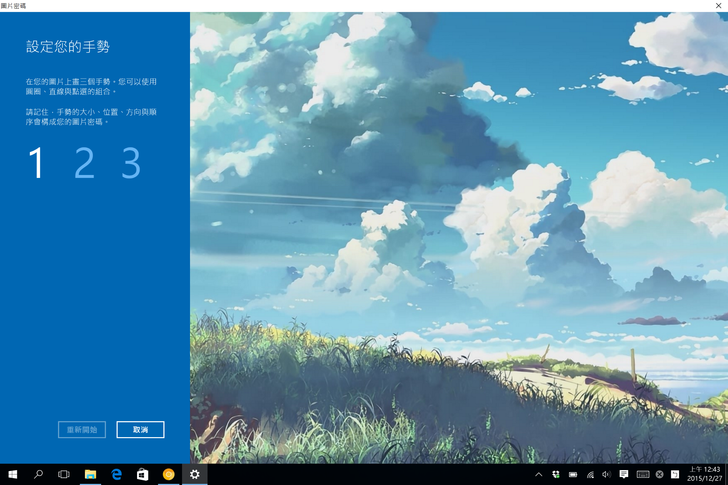Open the Wi-Fi network flyout
The height and width of the screenshot is (485, 728).
[x=590, y=474]
